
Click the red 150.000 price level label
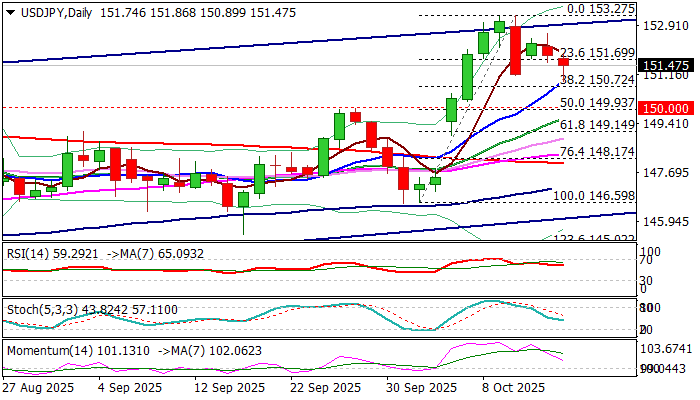click(665, 108)
